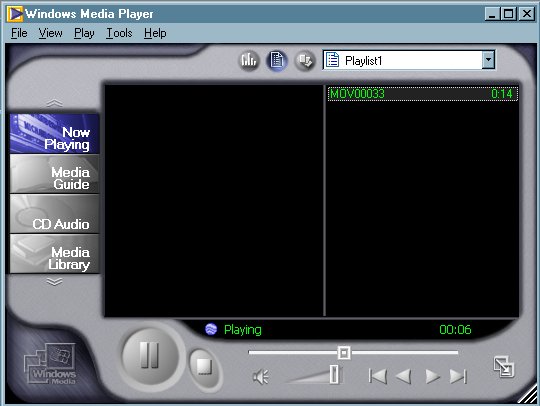Mute sound with the speaker icon

coord(261,376)
